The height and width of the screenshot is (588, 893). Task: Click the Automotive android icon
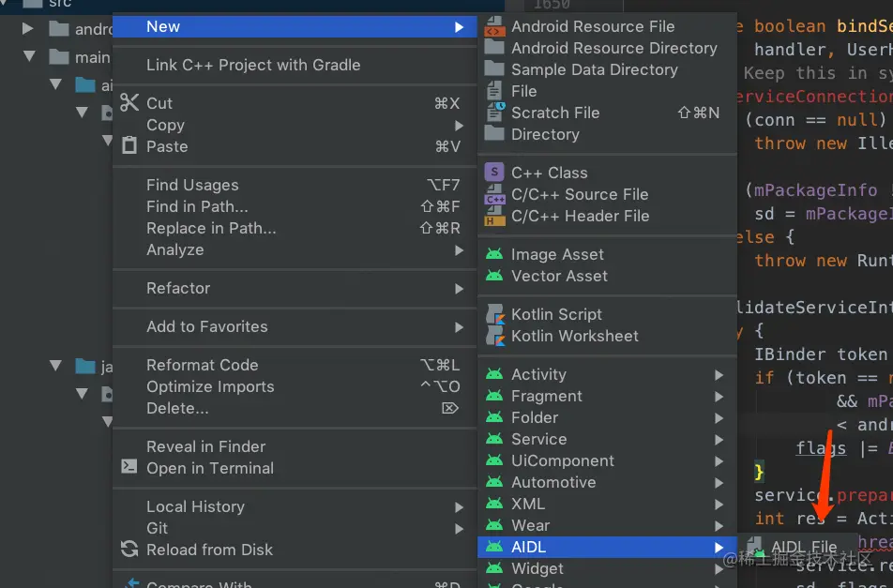[x=494, y=483]
